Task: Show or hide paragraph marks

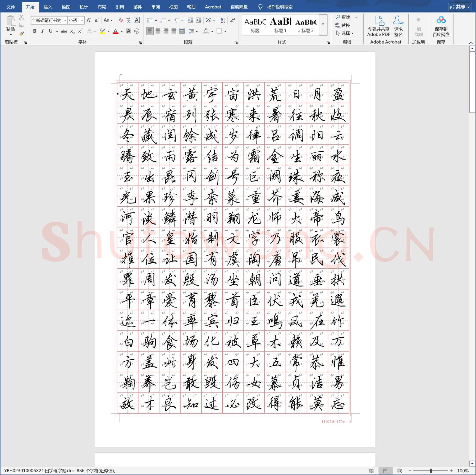Action: pos(232,20)
